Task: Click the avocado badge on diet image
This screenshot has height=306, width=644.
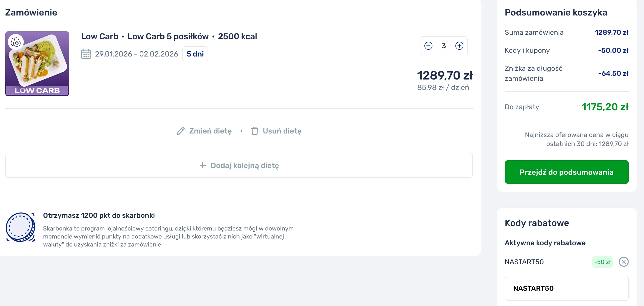Action: coord(16,42)
